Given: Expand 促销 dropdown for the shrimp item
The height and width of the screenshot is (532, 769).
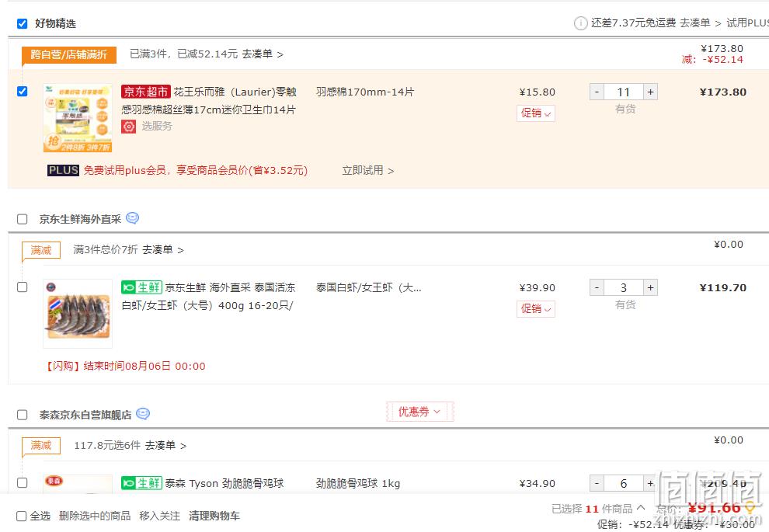Looking at the screenshot, I should pos(535,309).
